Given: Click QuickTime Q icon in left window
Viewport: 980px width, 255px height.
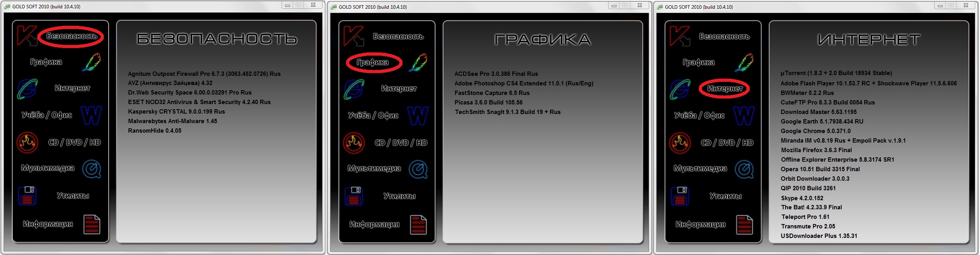Looking at the screenshot, I should click(92, 169).
